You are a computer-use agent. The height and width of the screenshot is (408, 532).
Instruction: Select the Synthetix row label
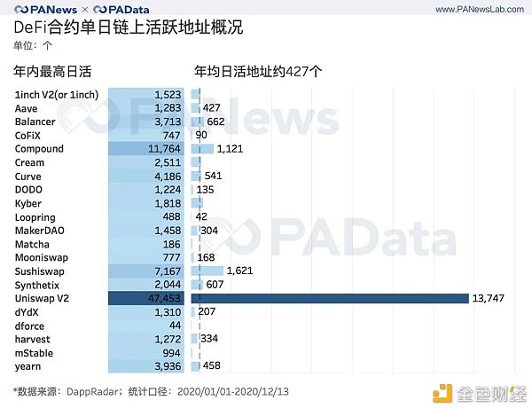click(37, 285)
